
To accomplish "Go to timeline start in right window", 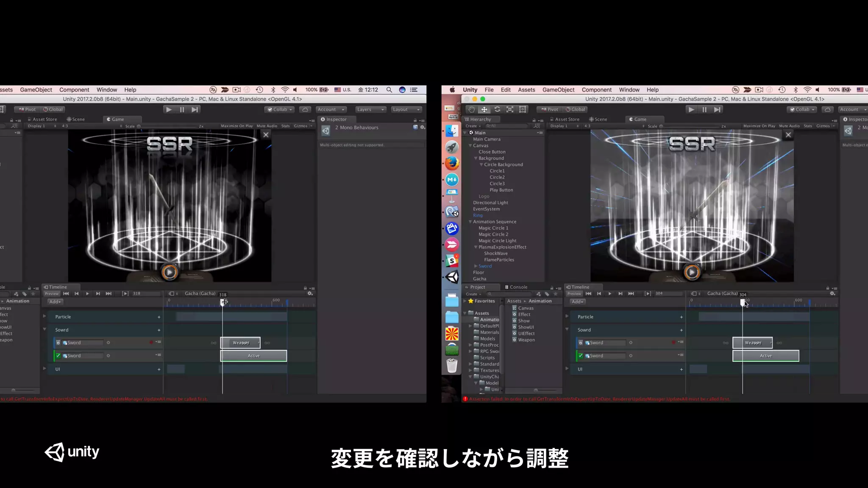I will coord(588,294).
